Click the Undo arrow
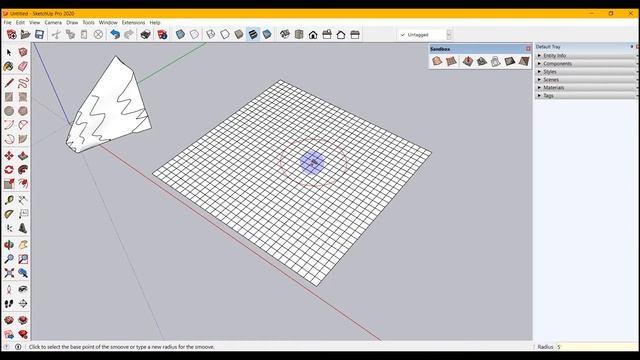This screenshot has width=640, height=360. coord(115,35)
